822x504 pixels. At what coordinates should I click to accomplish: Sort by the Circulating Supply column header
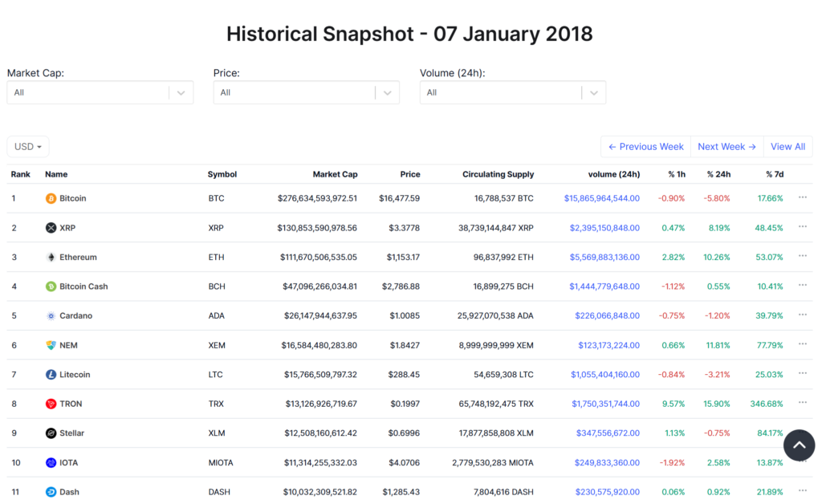[x=498, y=174]
